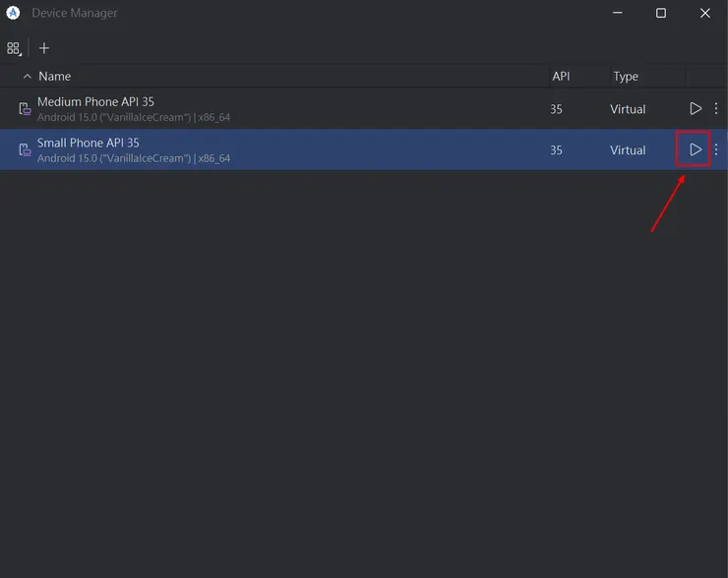Maximize the Device Manager window

(661, 13)
